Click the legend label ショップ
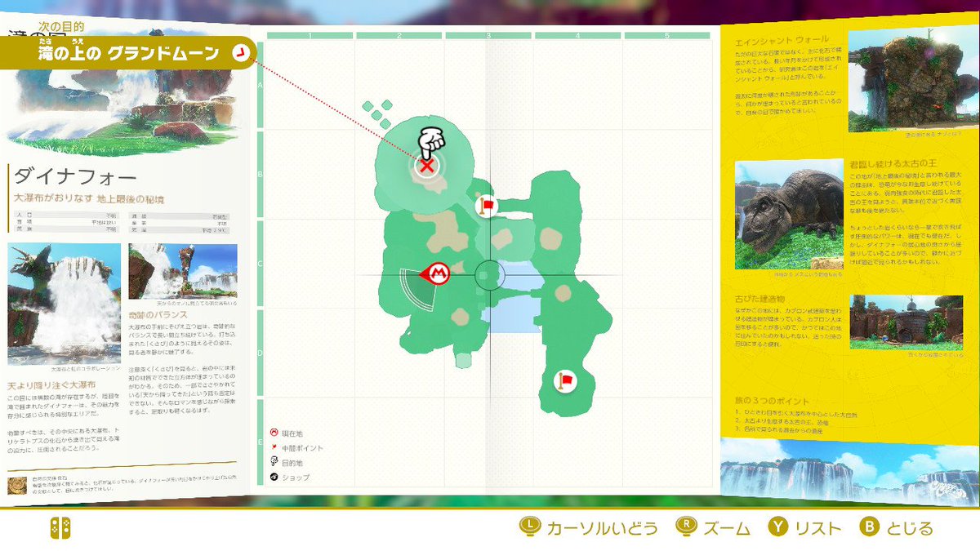The width and height of the screenshot is (980, 551). (296, 477)
